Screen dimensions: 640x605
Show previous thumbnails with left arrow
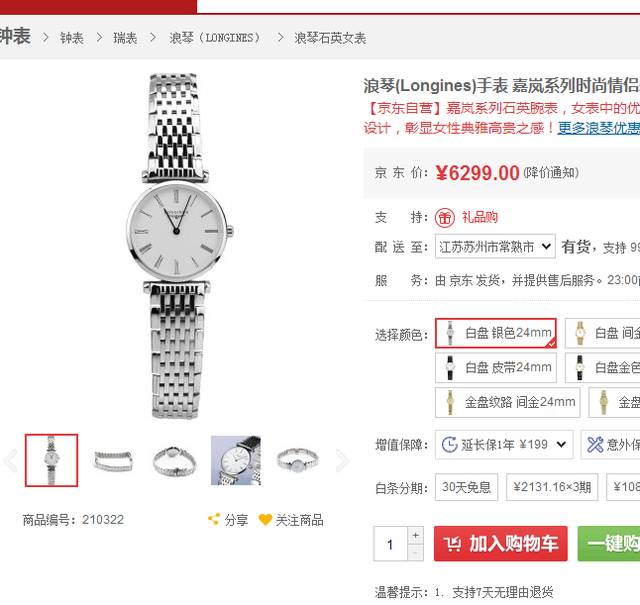click(x=11, y=460)
